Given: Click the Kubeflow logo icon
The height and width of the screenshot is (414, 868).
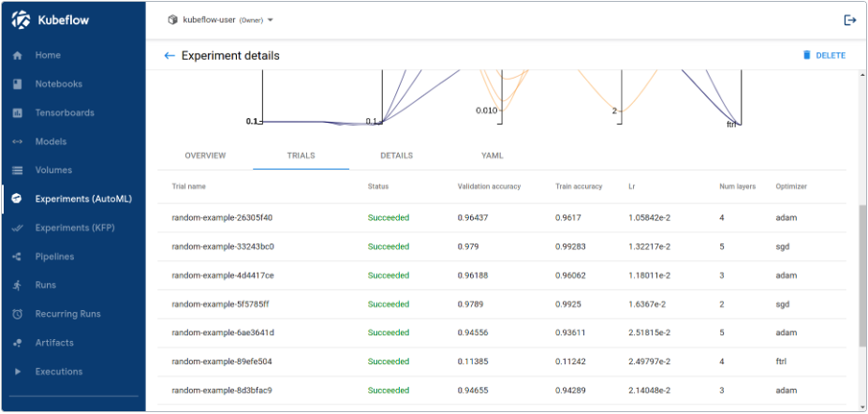Looking at the screenshot, I should (22, 20).
